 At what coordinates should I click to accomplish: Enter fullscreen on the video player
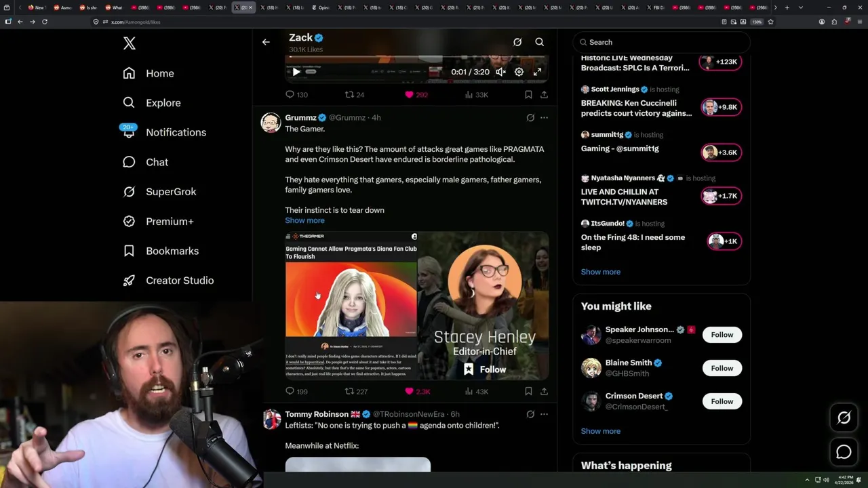pyautogui.click(x=537, y=72)
